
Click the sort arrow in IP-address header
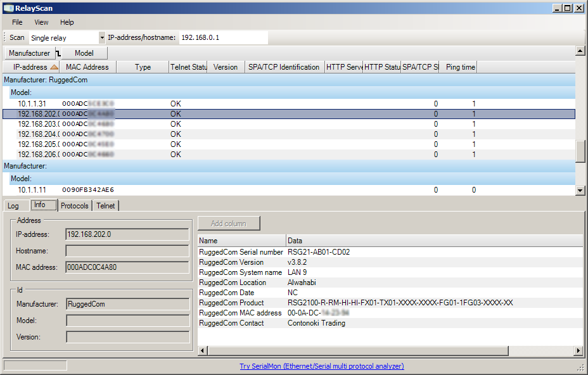[54, 67]
